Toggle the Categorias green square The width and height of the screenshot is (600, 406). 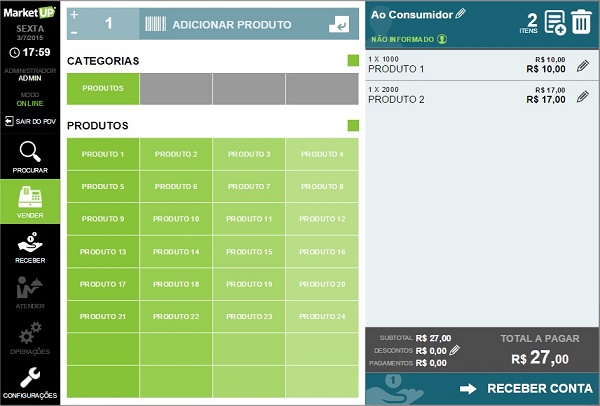(352, 61)
